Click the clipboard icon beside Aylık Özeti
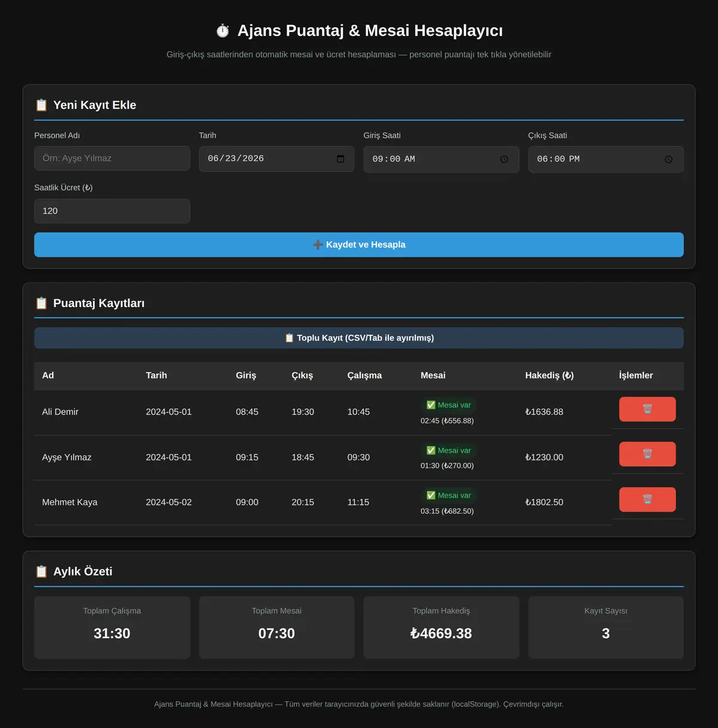Viewport: 718px width, 728px height. 41,571
